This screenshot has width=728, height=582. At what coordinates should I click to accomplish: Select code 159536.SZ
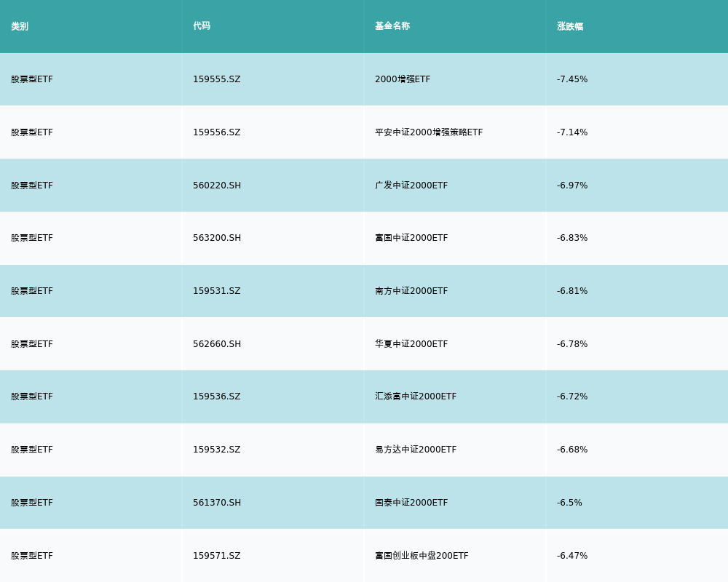(217, 396)
